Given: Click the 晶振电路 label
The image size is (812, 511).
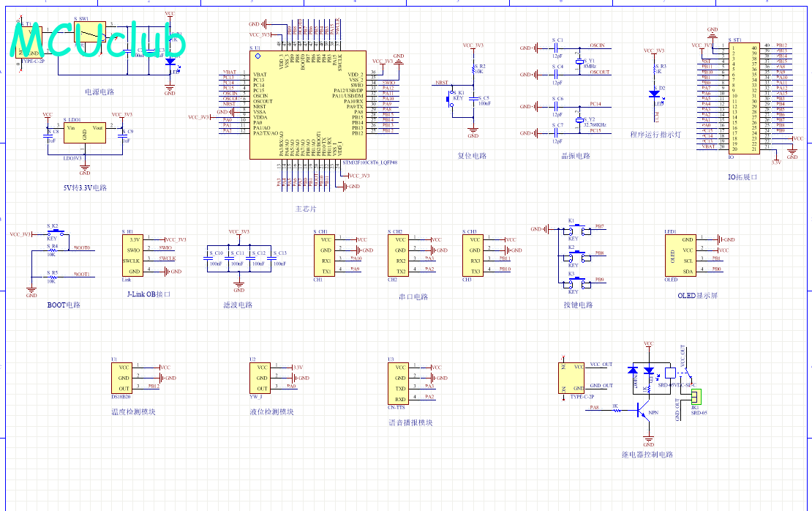Looking at the screenshot, I should 575,155.
